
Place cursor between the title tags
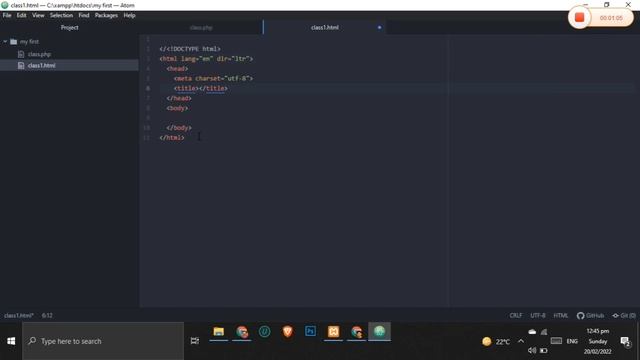(x=198, y=88)
